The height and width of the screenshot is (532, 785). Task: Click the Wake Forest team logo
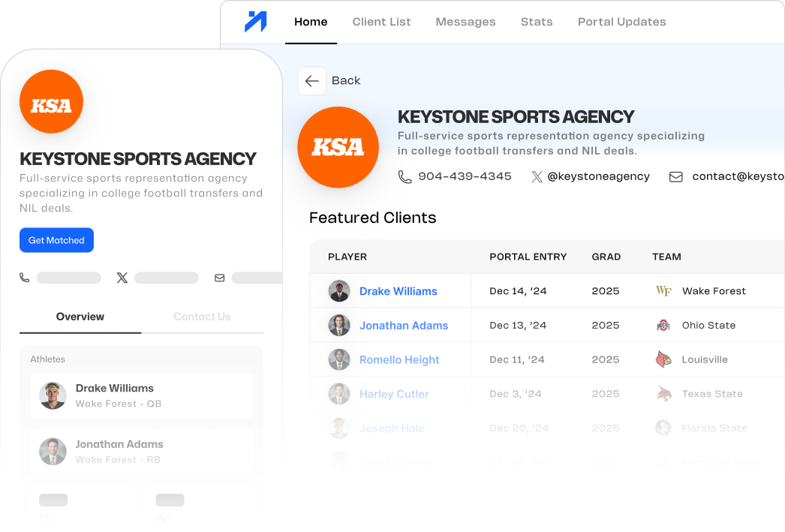(x=663, y=291)
